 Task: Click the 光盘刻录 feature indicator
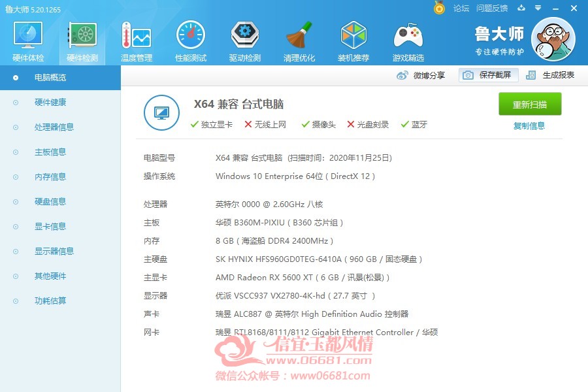(368, 124)
